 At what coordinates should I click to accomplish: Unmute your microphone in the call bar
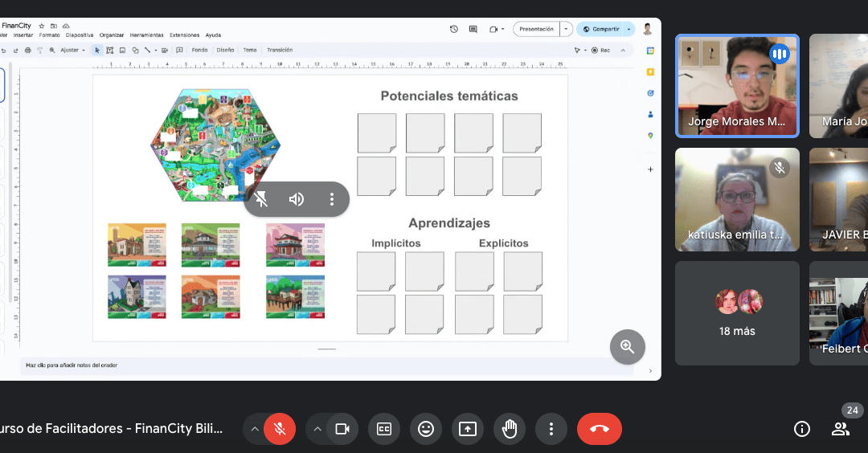click(280, 429)
